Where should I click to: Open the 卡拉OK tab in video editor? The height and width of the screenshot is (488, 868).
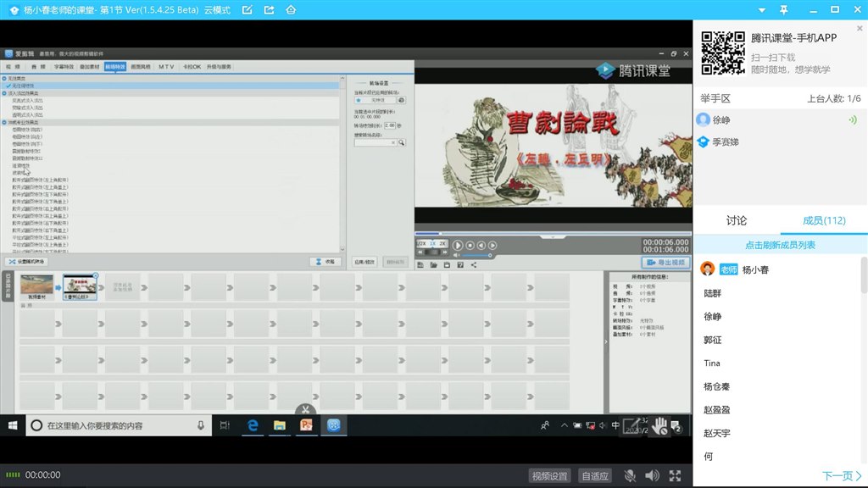click(192, 66)
